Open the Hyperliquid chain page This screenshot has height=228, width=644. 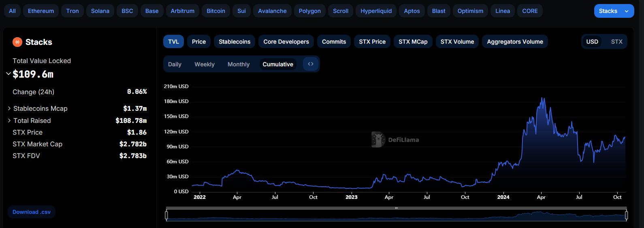(376, 11)
